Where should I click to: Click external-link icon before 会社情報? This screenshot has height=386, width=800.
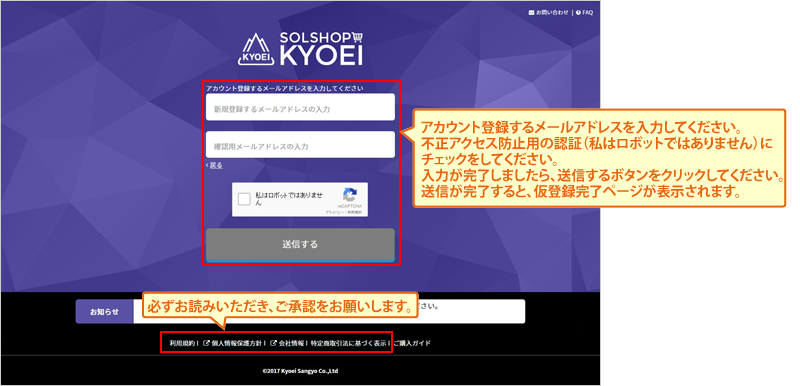click(x=273, y=343)
